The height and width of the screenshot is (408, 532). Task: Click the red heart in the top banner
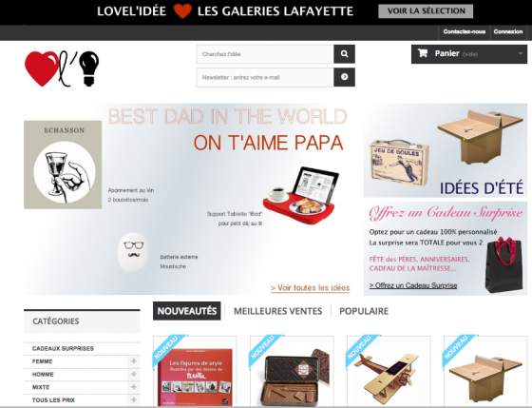pos(182,11)
